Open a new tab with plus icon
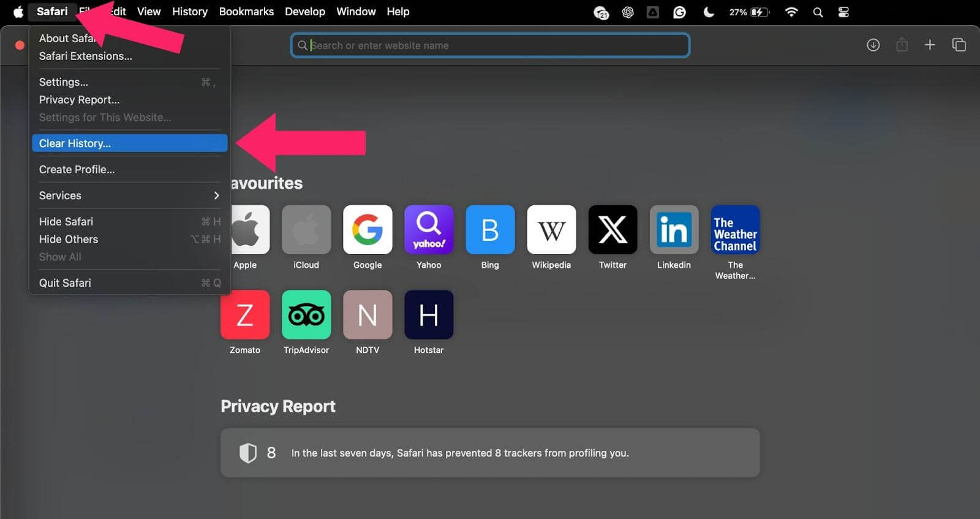980x519 pixels. (930, 45)
